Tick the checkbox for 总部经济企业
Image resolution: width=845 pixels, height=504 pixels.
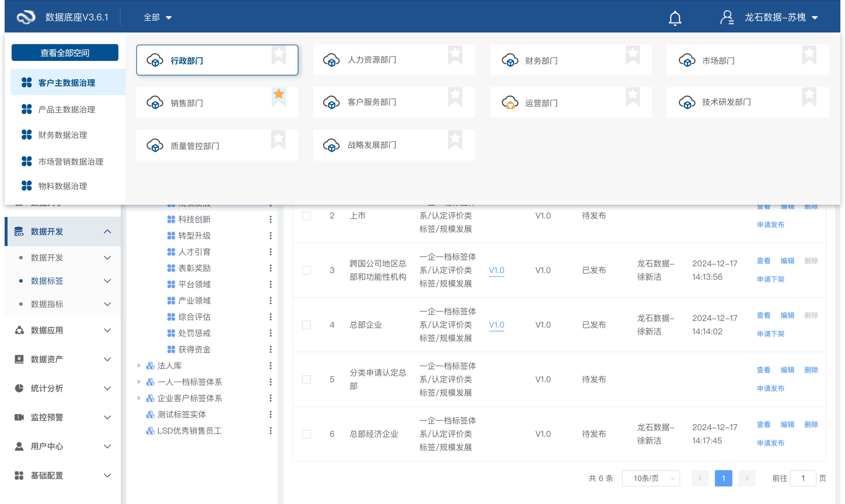306,434
